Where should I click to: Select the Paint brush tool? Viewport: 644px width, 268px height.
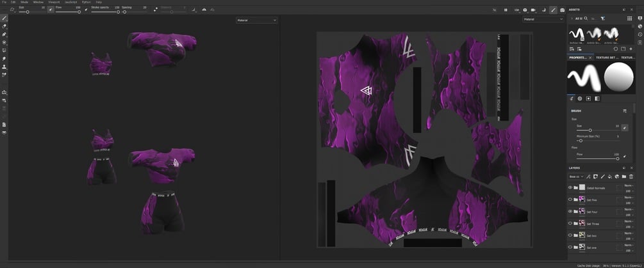coord(4,19)
